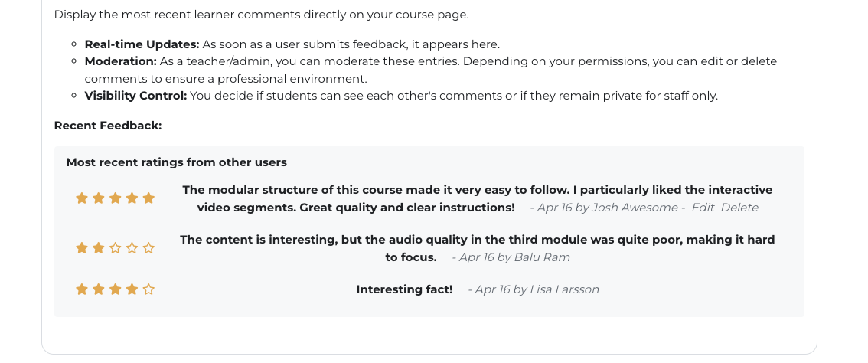
Task: Click 'Apr 16 by Josh Awesome' attribution
Action: click(607, 208)
